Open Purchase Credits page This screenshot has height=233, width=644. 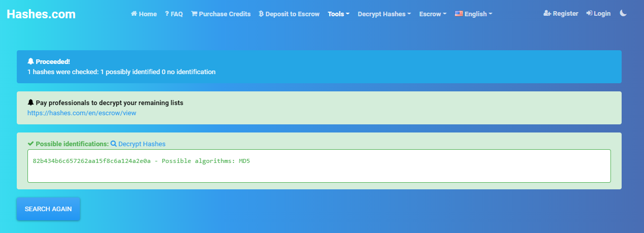pos(221,14)
